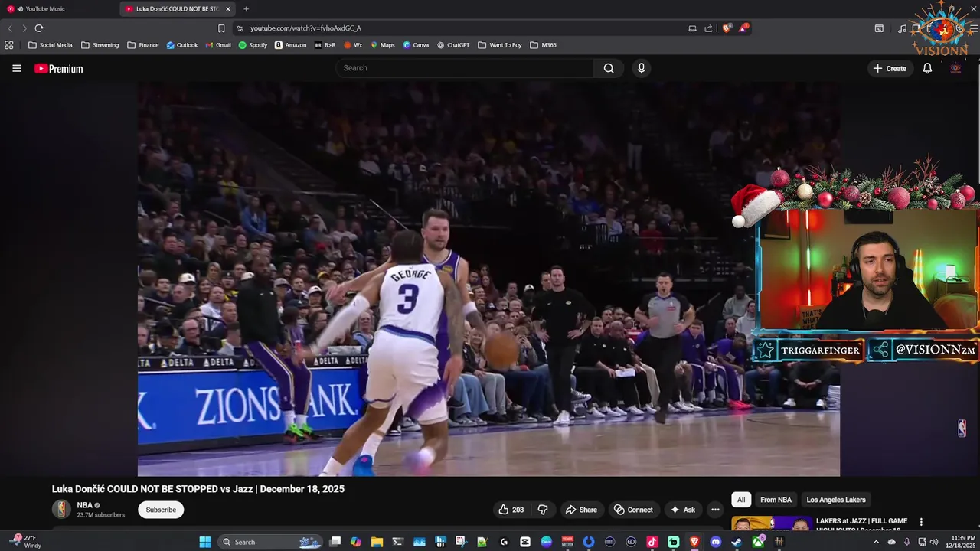Select the Luka Dončić video tab
The height and width of the screenshot is (551, 980).
(x=176, y=9)
